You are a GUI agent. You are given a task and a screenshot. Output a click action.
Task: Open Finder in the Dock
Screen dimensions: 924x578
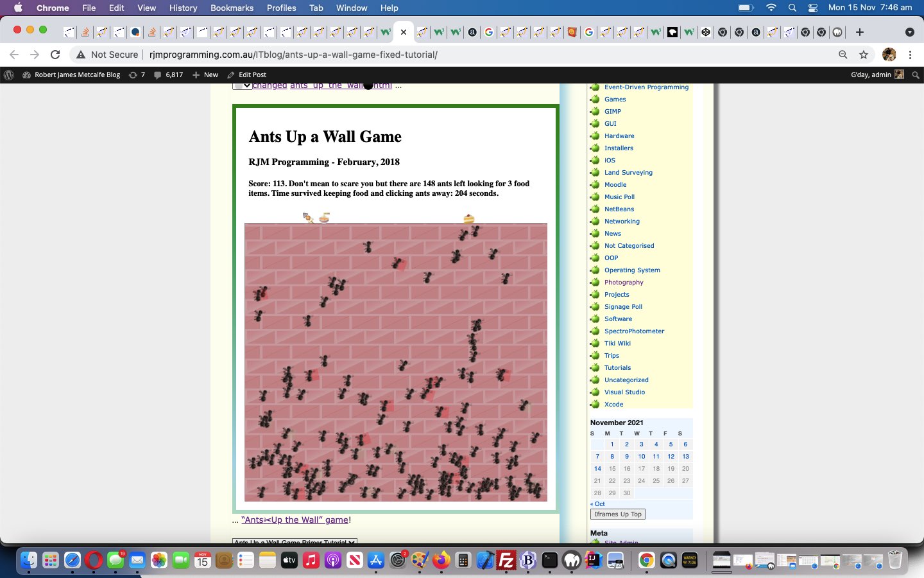pos(28,560)
